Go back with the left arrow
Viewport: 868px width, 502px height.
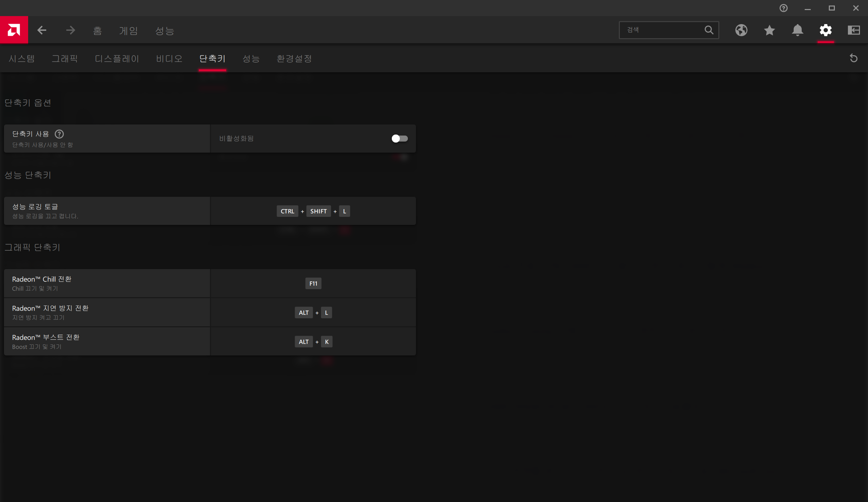point(42,30)
